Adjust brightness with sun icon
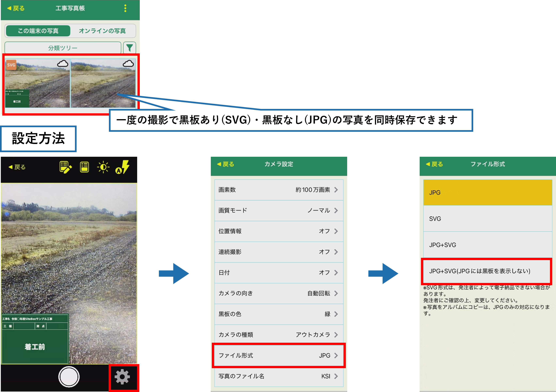Screen dimensions: 556x392 [103, 167]
